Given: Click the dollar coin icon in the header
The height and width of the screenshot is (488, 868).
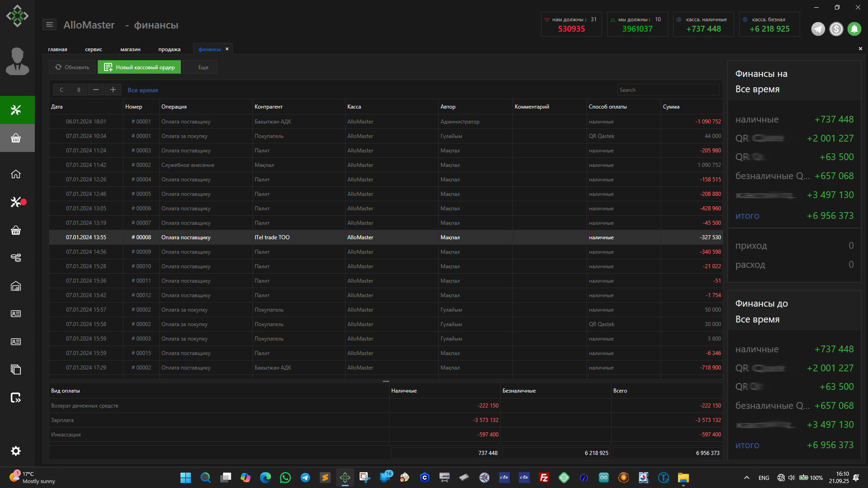Looking at the screenshot, I should click(x=836, y=29).
